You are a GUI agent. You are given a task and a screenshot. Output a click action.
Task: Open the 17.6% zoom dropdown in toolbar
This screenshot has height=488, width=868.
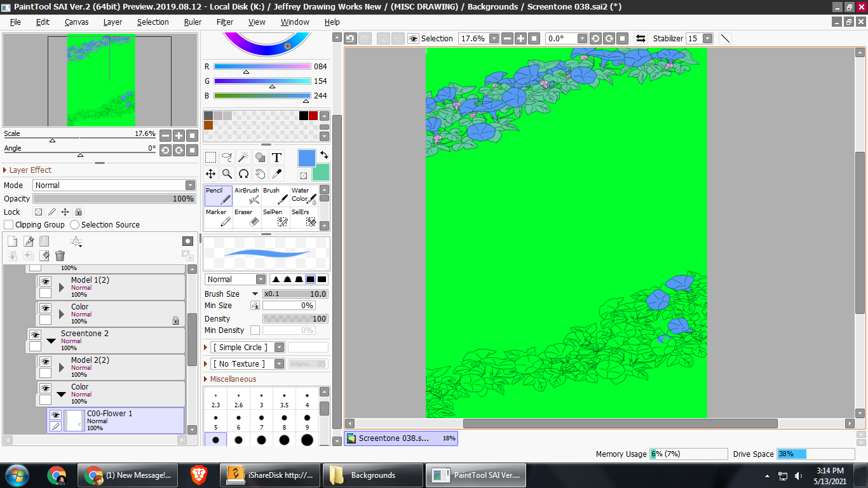pos(494,38)
